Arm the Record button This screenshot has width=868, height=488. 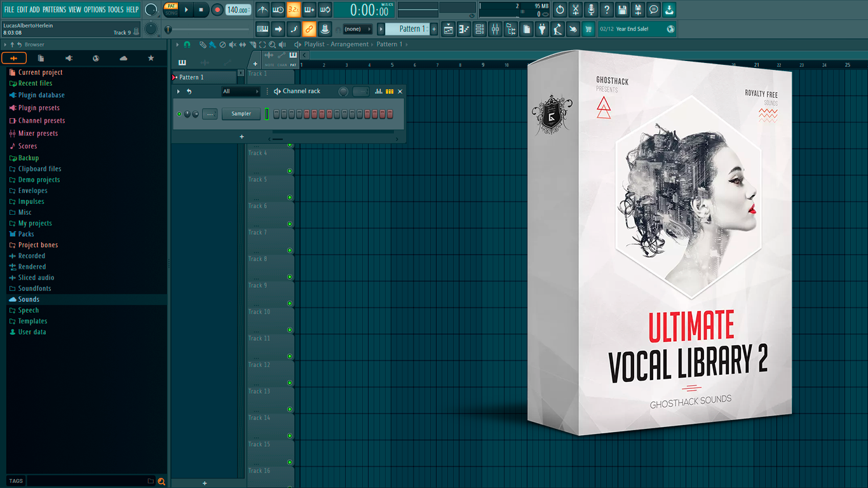[217, 10]
